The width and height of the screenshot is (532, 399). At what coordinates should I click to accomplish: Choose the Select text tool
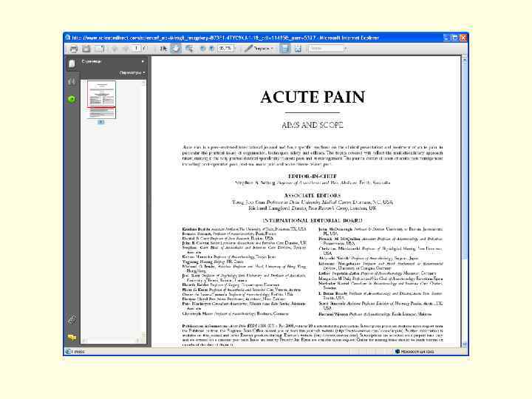pos(163,49)
